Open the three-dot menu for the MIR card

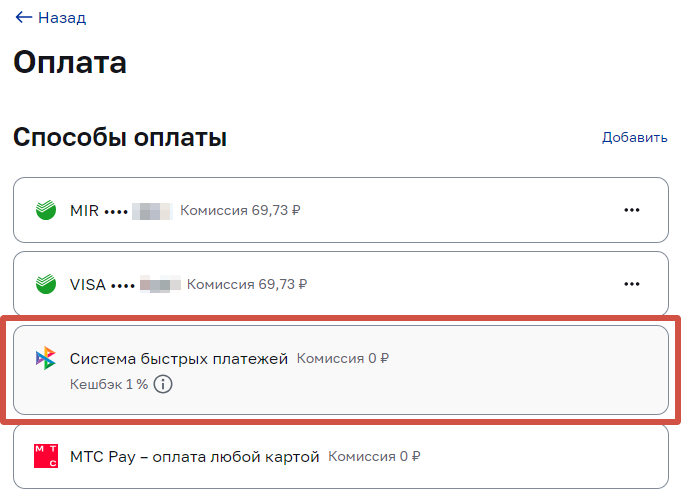tap(631, 210)
